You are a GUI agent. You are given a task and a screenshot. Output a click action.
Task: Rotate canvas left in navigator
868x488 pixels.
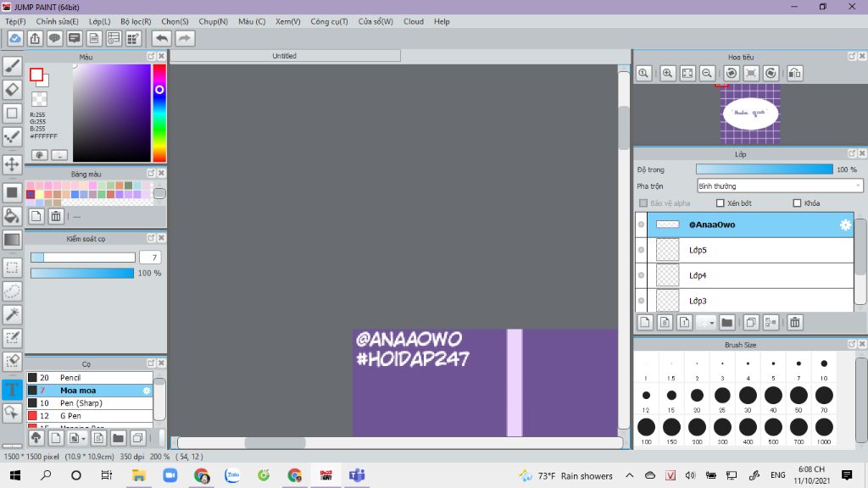point(732,73)
